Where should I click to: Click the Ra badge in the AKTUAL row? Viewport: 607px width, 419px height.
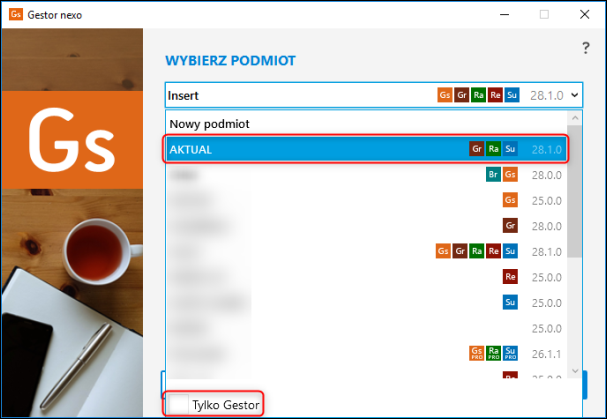493,149
